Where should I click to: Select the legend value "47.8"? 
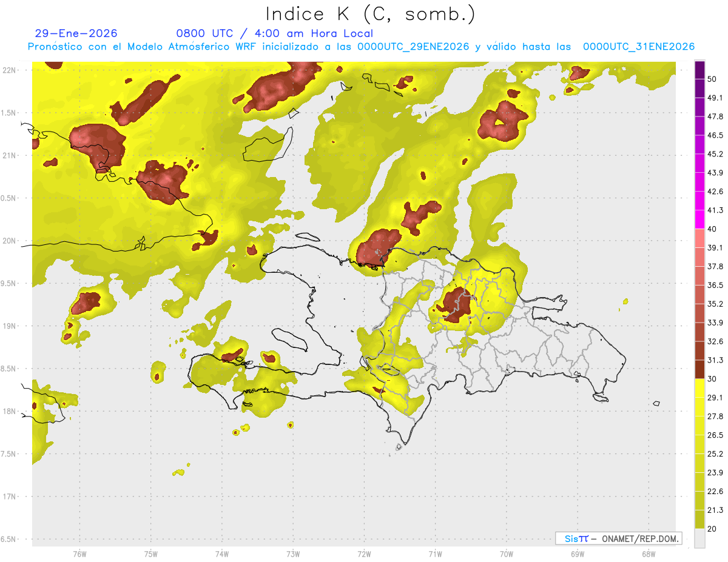click(x=716, y=116)
